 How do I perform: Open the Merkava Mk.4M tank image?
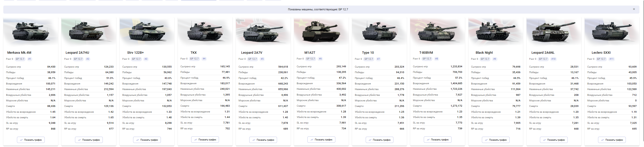(x=31, y=32)
